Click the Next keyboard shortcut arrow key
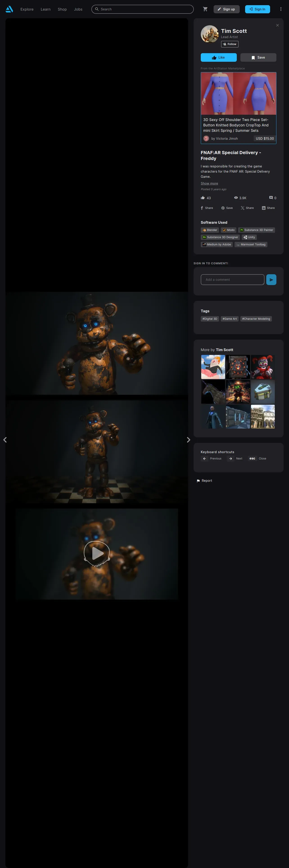Screen dimensions: 289x868 pyautogui.click(x=230, y=459)
